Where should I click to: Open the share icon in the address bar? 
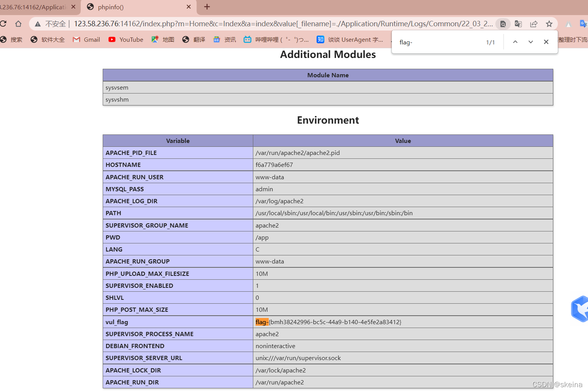pyautogui.click(x=534, y=24)
